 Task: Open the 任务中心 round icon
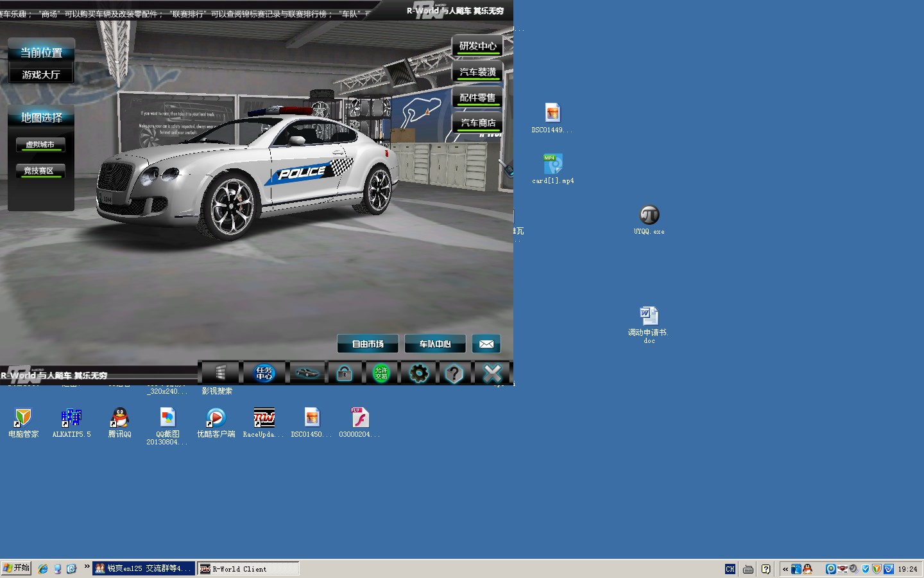[264, 372]
